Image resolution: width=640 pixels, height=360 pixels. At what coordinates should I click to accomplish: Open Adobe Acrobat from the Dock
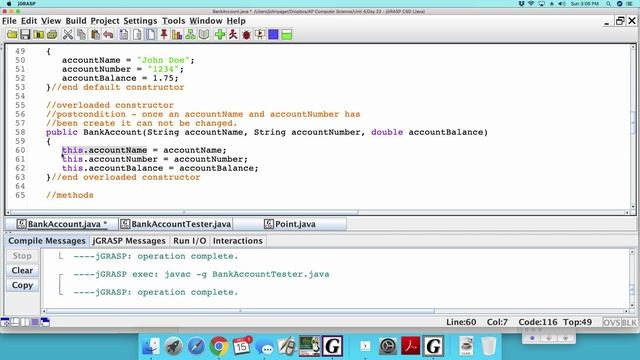(411, 347)
